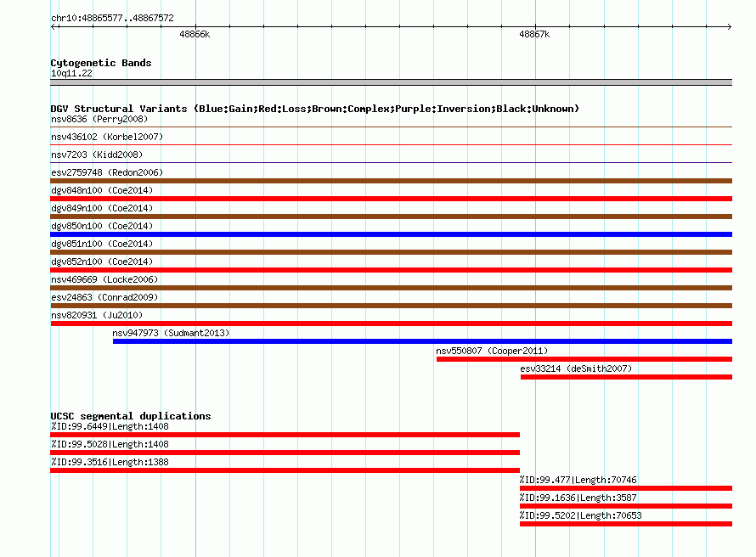This screenshot has height=557, width=756.
Task: Click the %ID:99.1636|Length:3587 label
Action: (578, 498)
